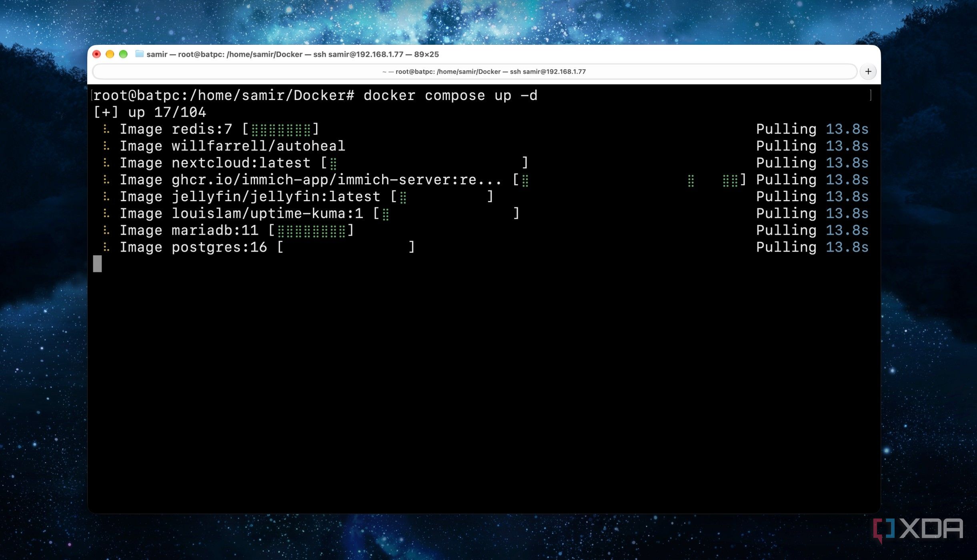This screenshot has height=560, width=977.
Task: Click the 'root@batpc:/home/samir/Docker#' prompt
Action: (x=224, y=95)
